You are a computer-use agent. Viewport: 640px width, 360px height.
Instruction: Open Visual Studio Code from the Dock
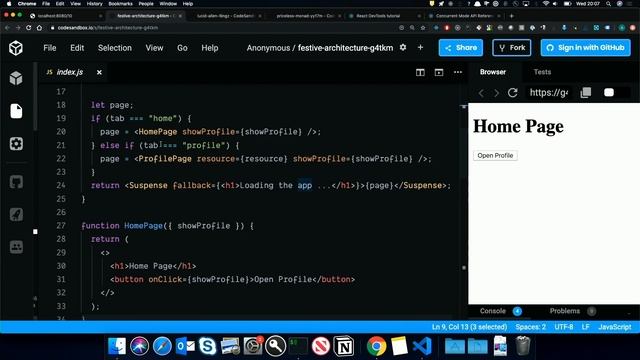(422, 346)
